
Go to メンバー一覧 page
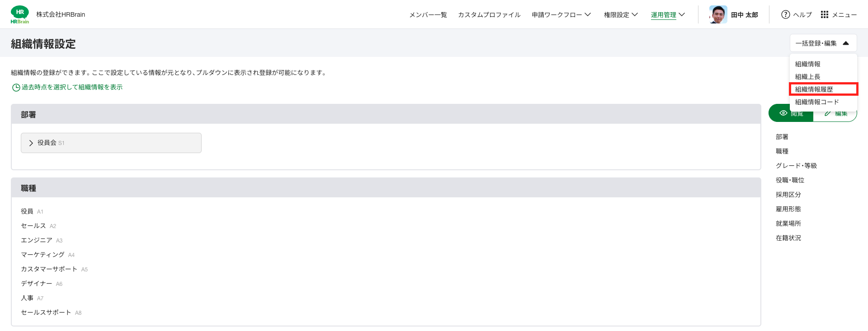(x=428, y=14)
